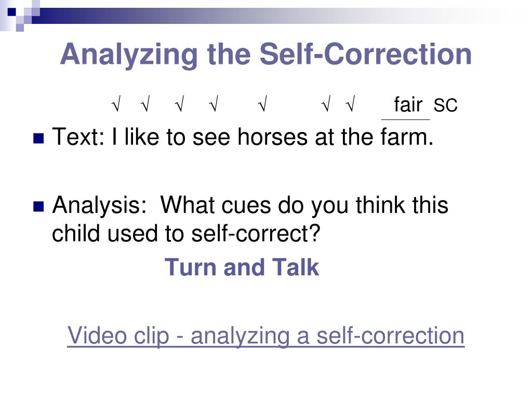Click the check mark above "to"

point(179,104)
